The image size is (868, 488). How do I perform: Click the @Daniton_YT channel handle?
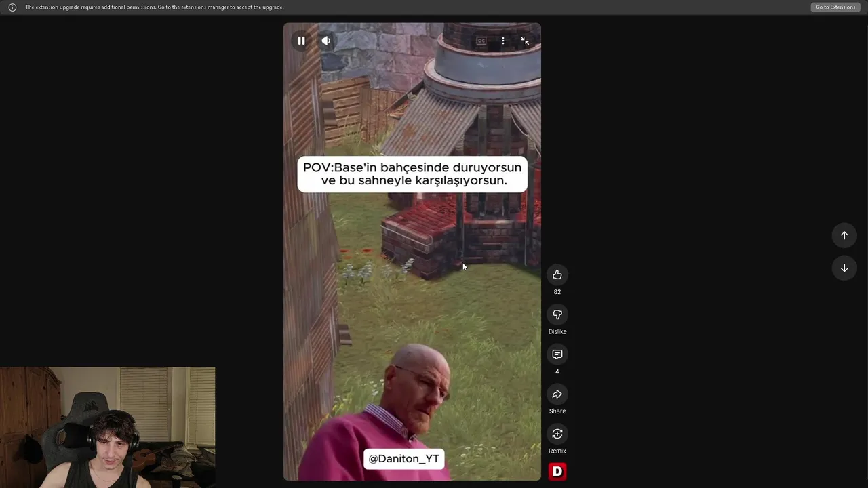click(404, 459)
